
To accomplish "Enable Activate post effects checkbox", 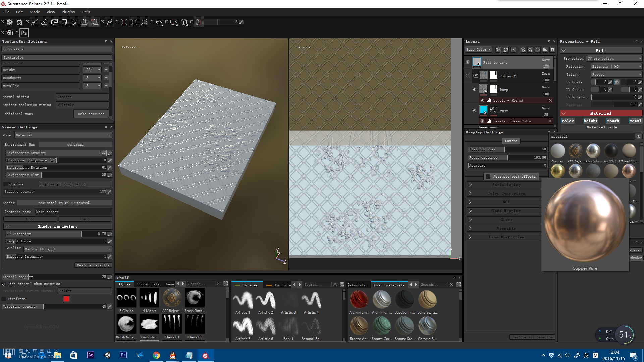I will click(488, 176).
